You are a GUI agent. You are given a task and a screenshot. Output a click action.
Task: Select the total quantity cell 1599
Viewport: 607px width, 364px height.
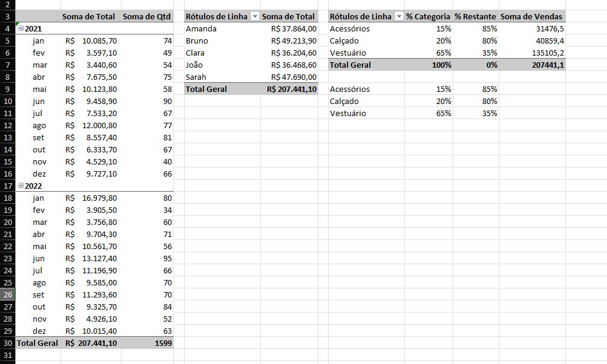(163, 343)
